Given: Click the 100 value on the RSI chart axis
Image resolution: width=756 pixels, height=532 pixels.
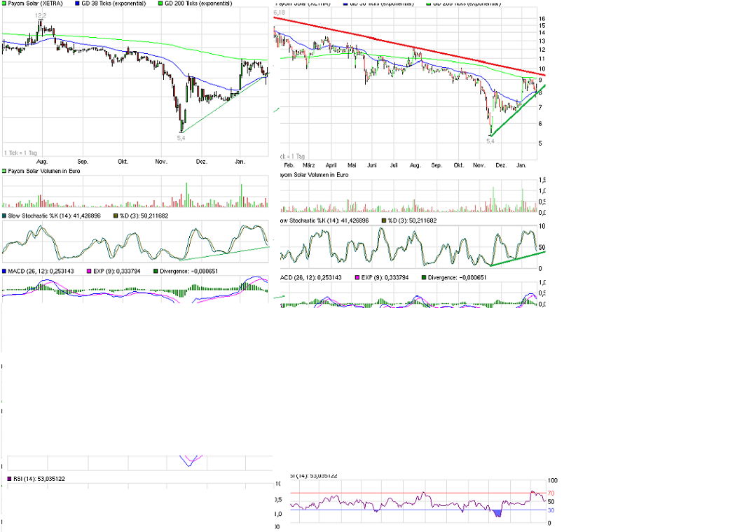Looking at the screenshot, I should click(553, 480).
